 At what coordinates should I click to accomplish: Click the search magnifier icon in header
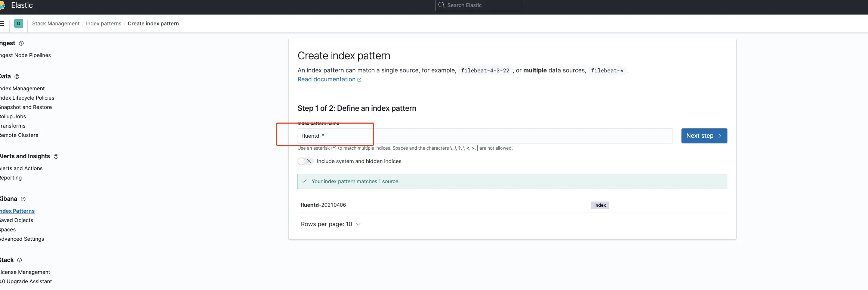point(441,5)
